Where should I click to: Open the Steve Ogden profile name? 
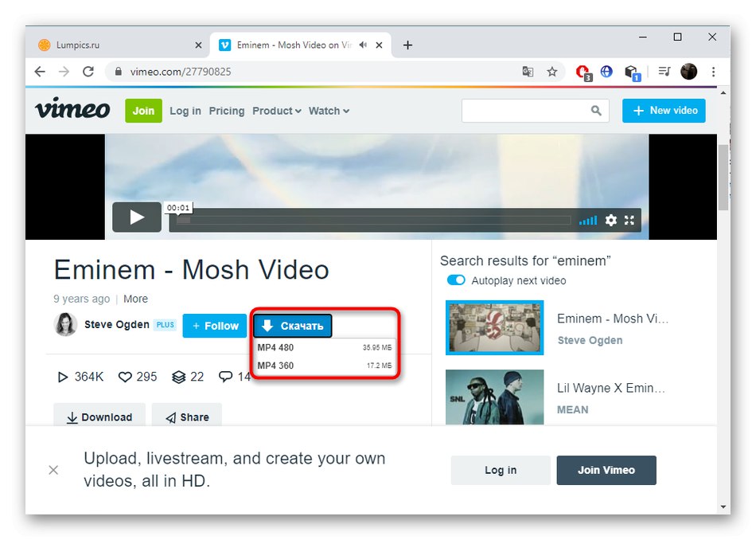tap(117, 324)
